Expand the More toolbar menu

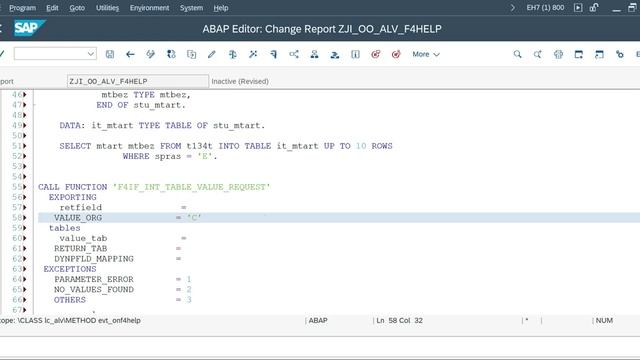(426, 54)
